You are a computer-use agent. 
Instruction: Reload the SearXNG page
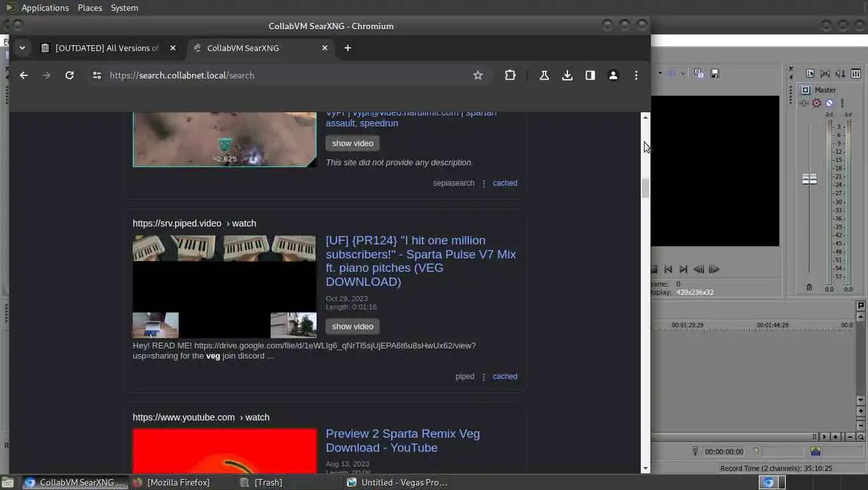[x=70, y=75]
